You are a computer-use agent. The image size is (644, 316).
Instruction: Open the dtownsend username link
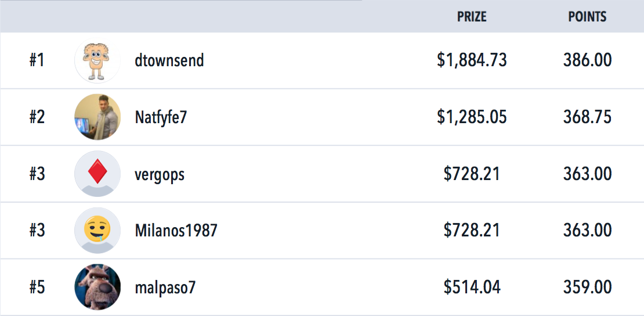click(169, 60)
